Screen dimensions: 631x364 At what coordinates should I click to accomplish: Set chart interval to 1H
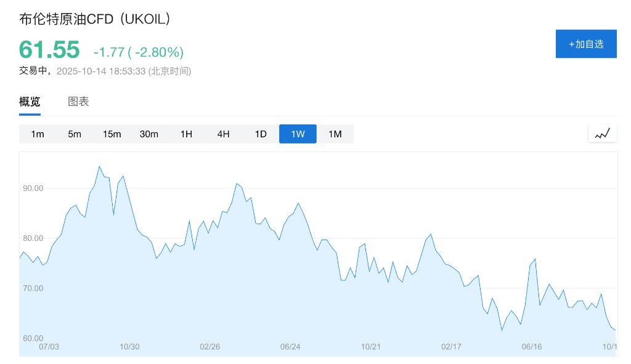(x=186, y=134)
